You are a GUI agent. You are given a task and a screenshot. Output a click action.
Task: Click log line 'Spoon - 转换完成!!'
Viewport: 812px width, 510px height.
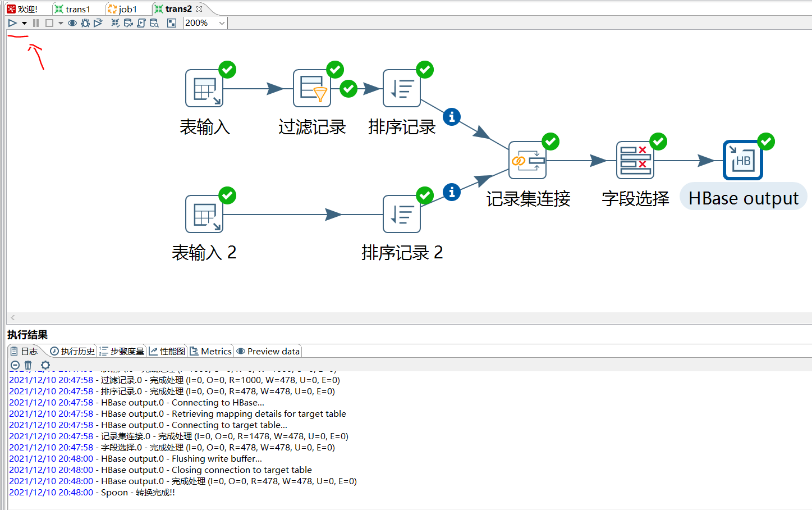pos(91,492)
